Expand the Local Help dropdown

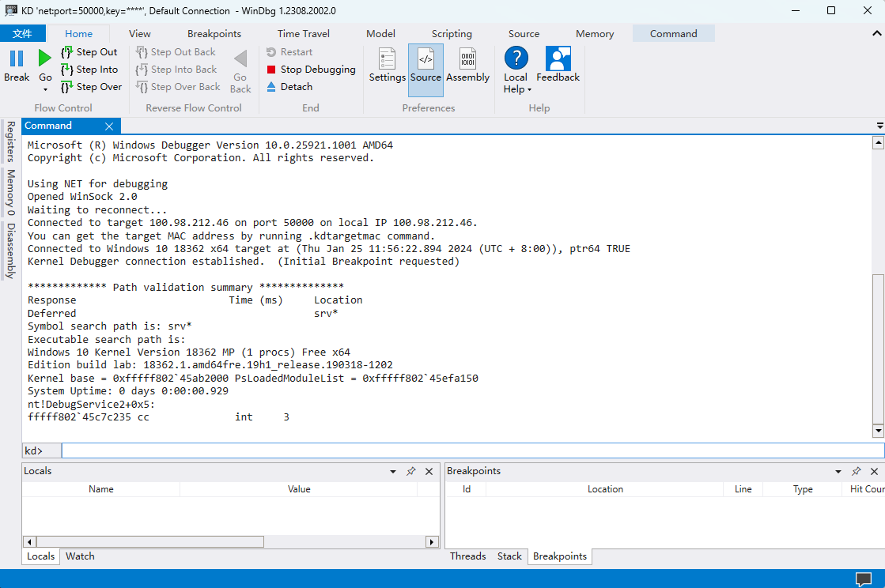tap(529, 90)
